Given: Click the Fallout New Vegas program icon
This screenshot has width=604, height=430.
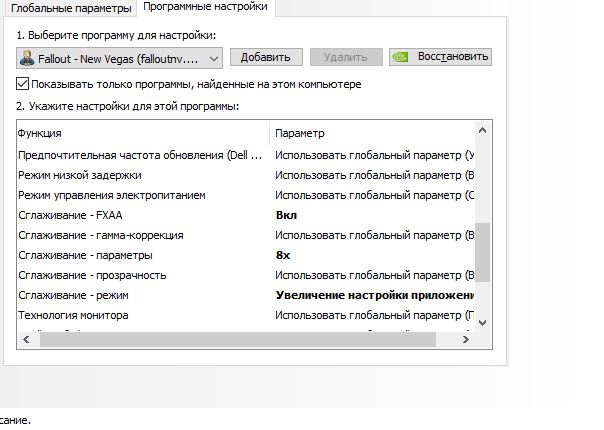Looking at the screenshot, I should tap(27, 59).
